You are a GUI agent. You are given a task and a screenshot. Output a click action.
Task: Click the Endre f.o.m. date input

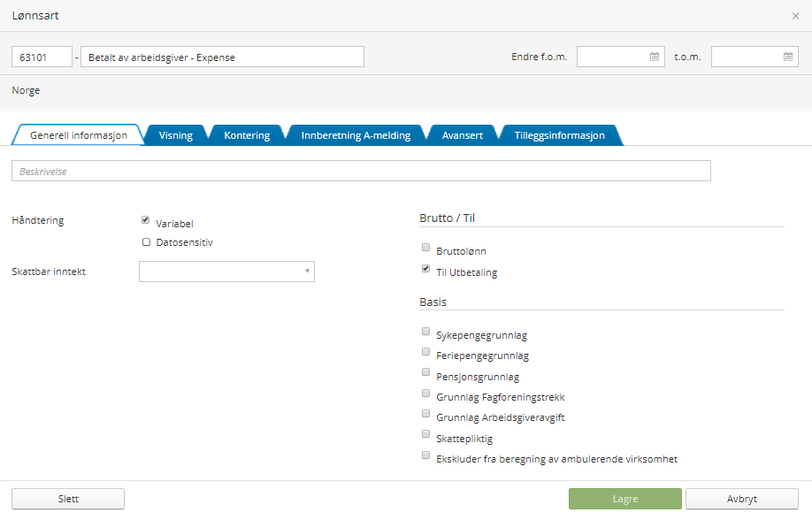pyautogui.click(x=621, y=57)
